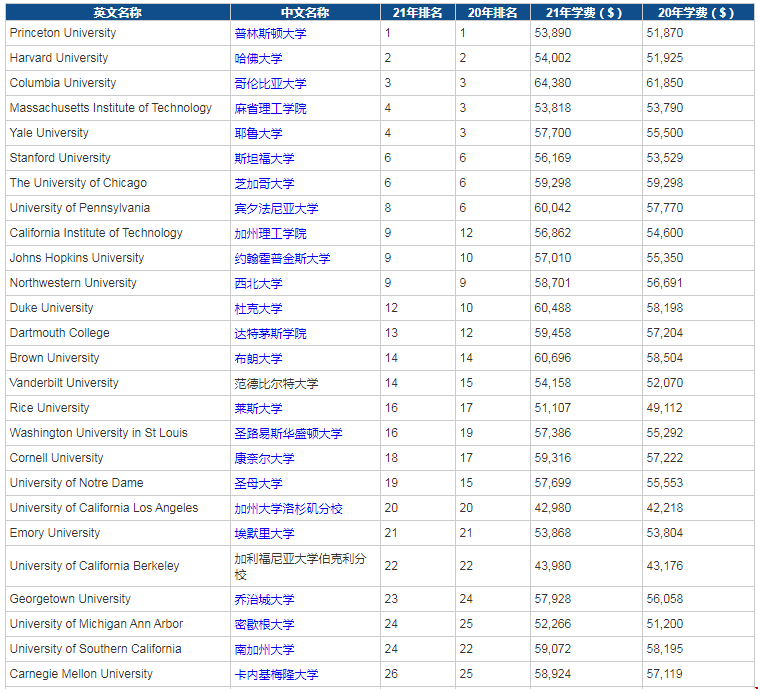Image resolution: width=758 pixels, height=689 pixels.
Task: Select Northwestern University cell
Action: [x=118, y=283]
